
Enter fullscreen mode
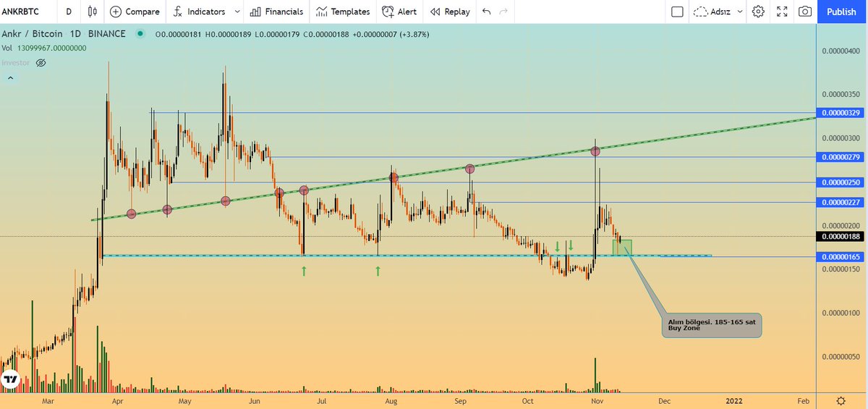point(782,12)
